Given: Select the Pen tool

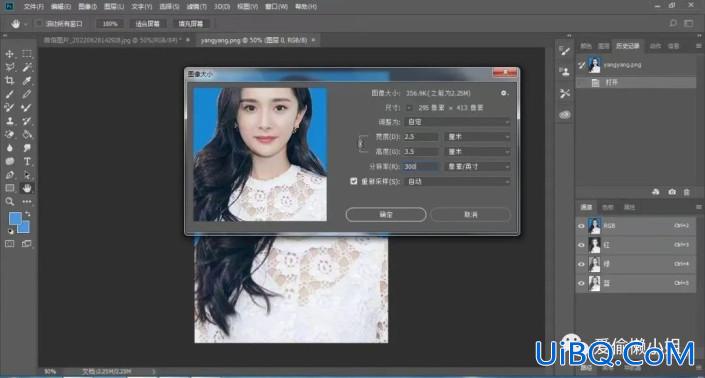Looking at the screenshot, I should [9, 175].
